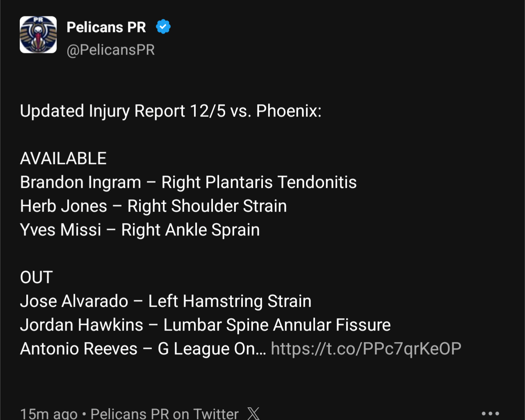Tap the circular profile picture thumbnail
The height and width of the screenshot is (420, 525).
pyautogui.click(x=38, y=35)
